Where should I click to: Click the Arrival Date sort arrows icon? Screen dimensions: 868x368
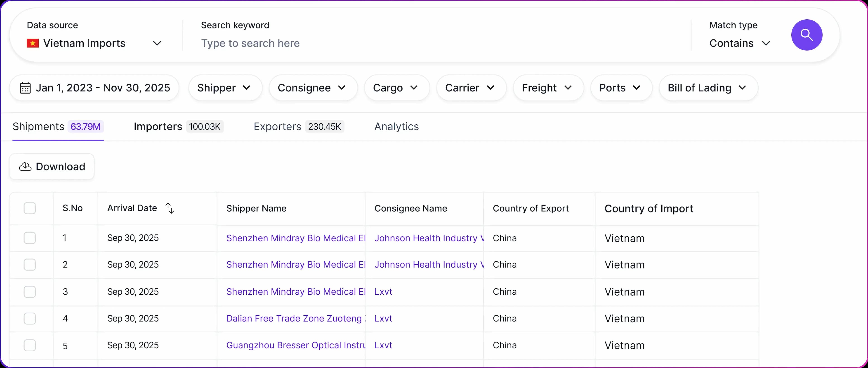pyautogui.click(x=170, y=208)
